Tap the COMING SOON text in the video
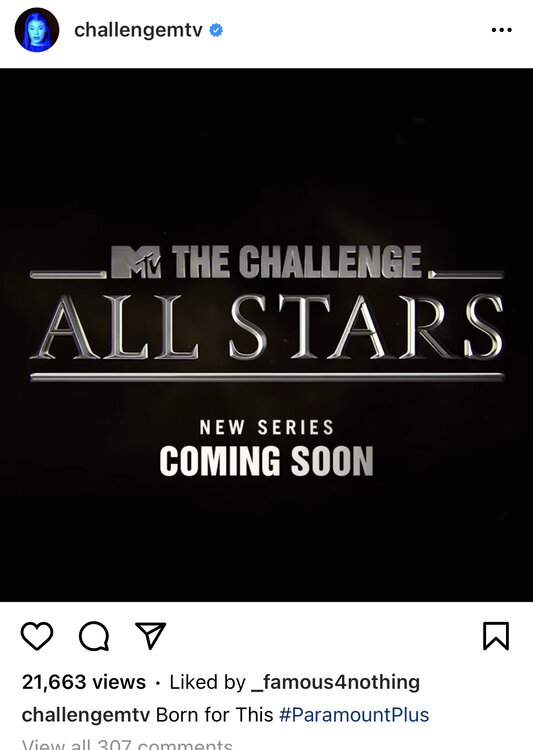Viewport: 533px width, 750px height. (x=266, y=461)
